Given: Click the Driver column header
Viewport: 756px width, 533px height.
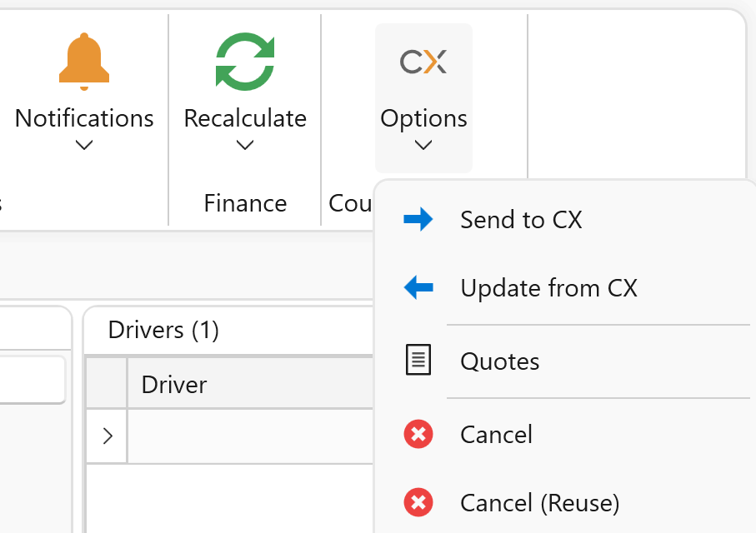Looking at the screenshot, I should (x=174, y=384).
